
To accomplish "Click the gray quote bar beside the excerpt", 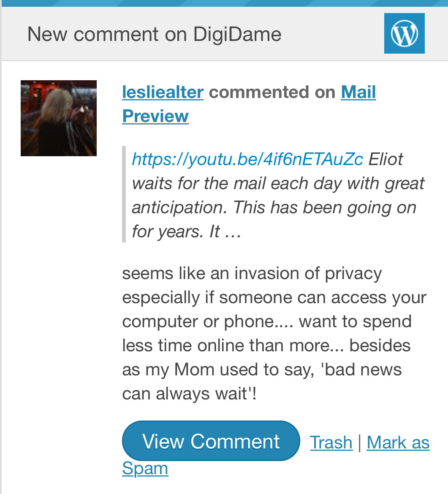I will (124, 194).
